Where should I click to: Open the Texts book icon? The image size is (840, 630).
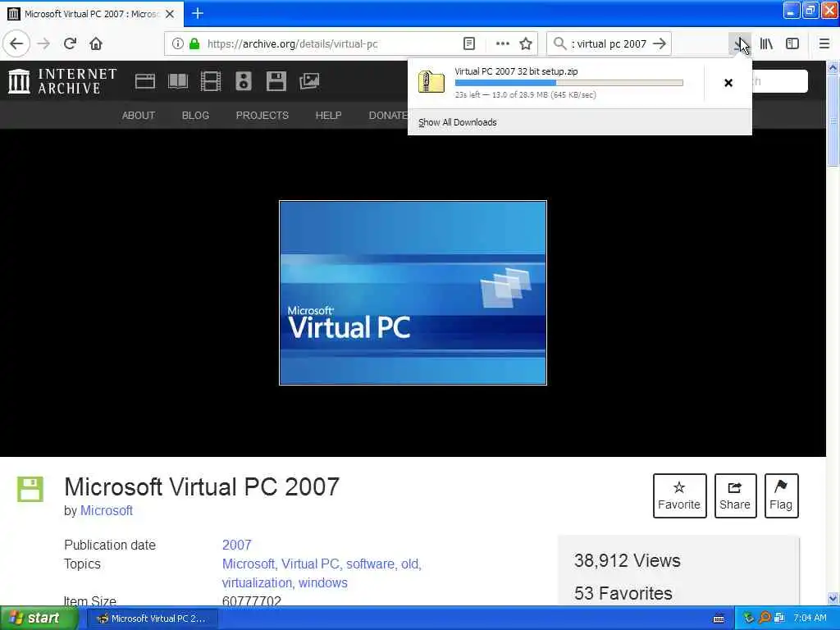178,81
